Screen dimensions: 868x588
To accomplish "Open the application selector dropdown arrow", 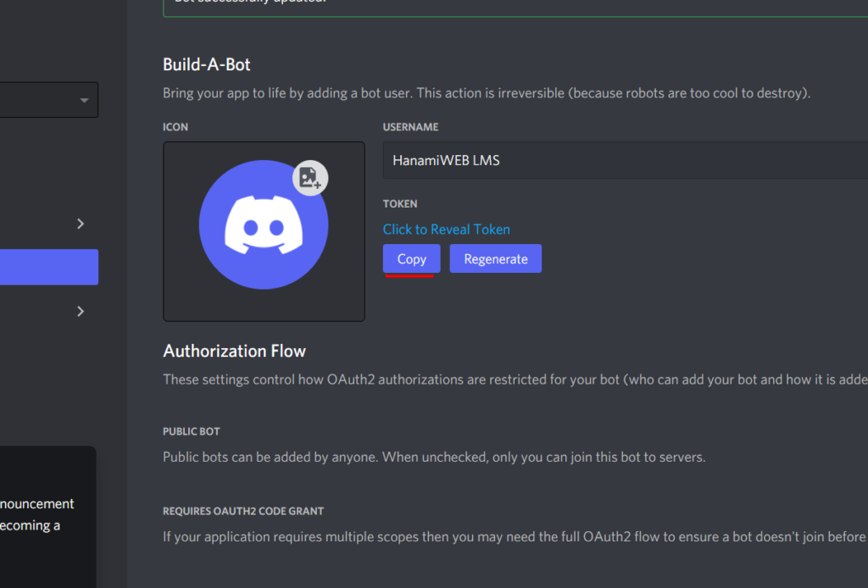I will (84, 100).
